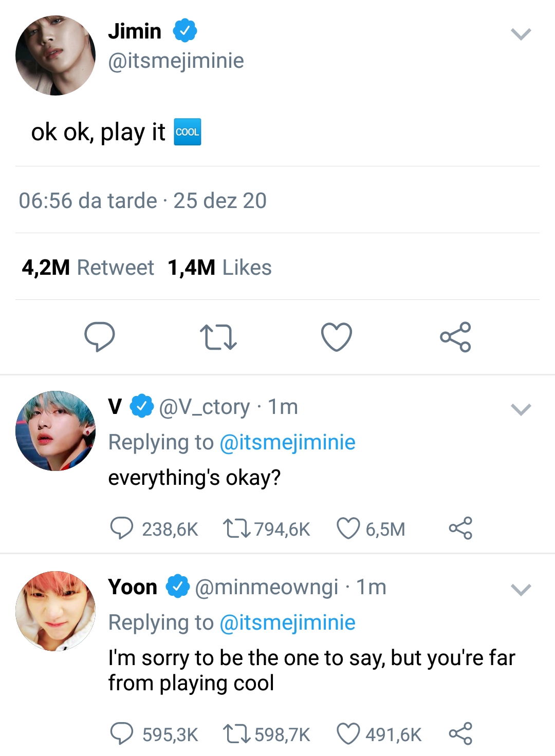Image resolution: width=555 pixels, height=756 pixels.
Task: Reply to Yoon's tweet
Action: pyautogui.click(x=122, y=733)
